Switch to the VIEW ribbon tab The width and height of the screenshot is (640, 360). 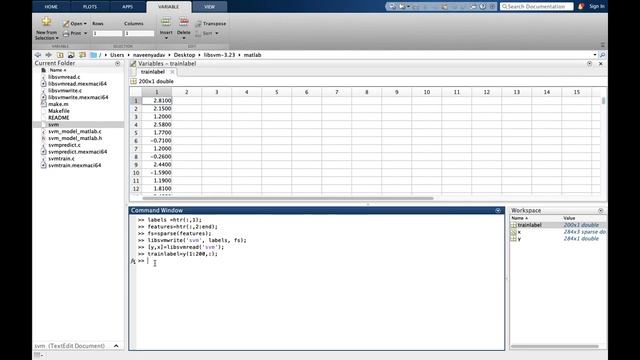[x=209, y=7]
